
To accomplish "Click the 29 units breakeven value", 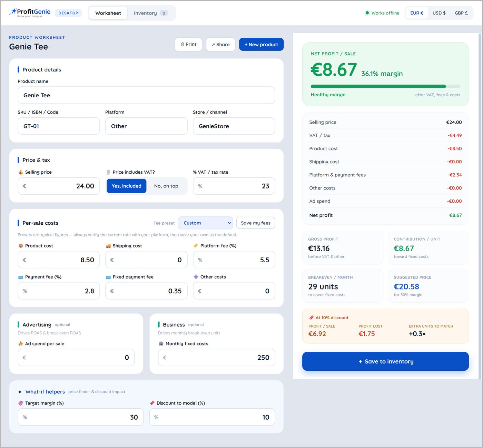I will coord(323,287).
